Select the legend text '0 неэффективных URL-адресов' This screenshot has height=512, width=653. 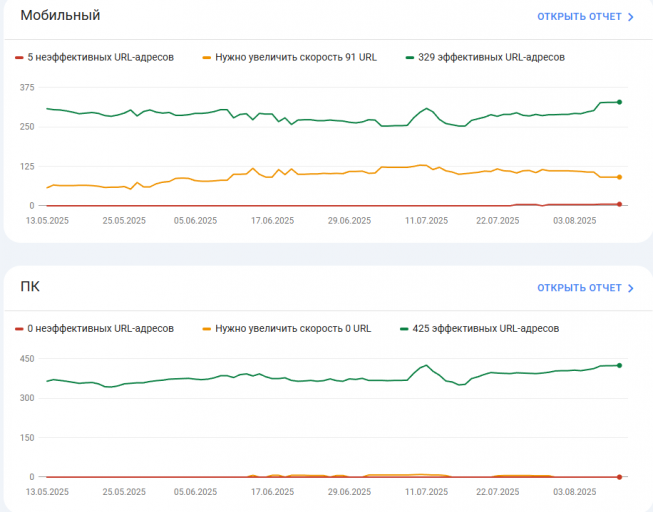tap(100, 328)
